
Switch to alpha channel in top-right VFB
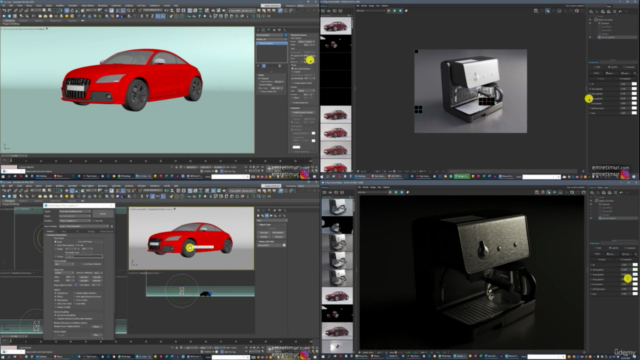pos(406,11)
